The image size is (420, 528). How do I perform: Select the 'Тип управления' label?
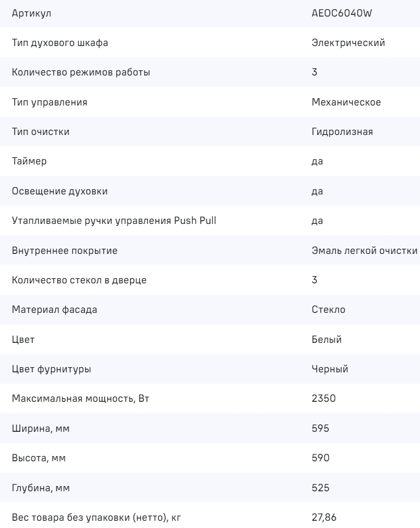49,102
